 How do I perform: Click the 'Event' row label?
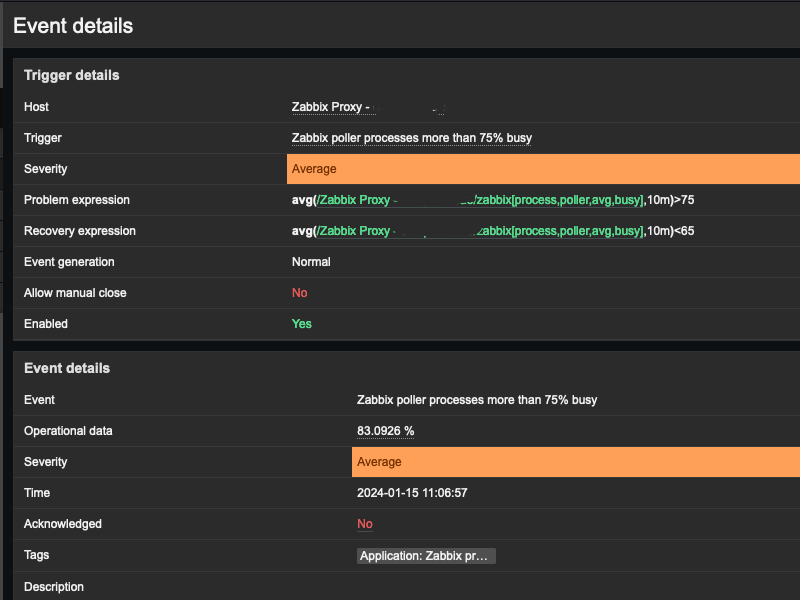[x=39, y=400]
